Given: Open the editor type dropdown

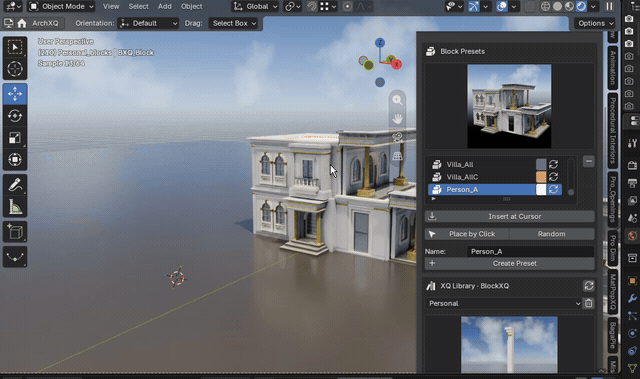Looking at the screenshot, I should [13, 7].
